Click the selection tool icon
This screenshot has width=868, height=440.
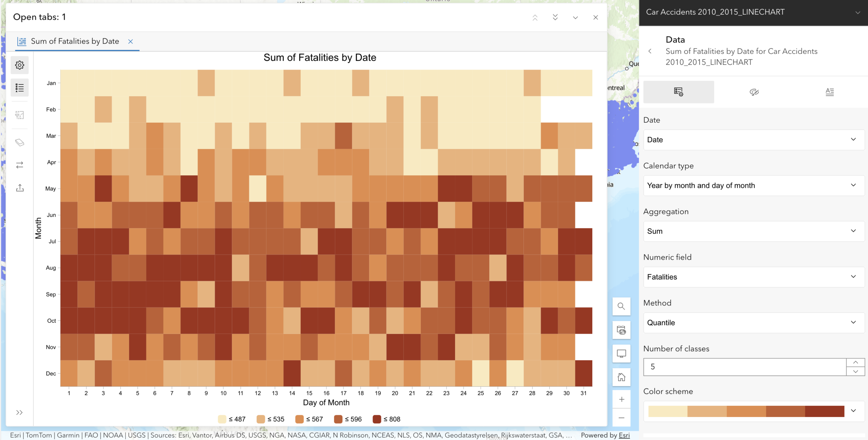pos(20,115)
